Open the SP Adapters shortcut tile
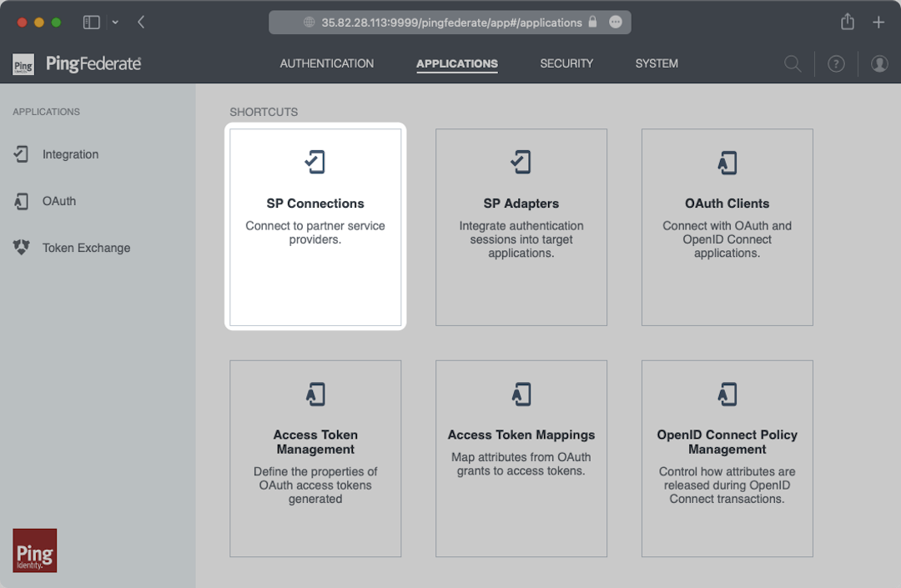 coord(521,227)
